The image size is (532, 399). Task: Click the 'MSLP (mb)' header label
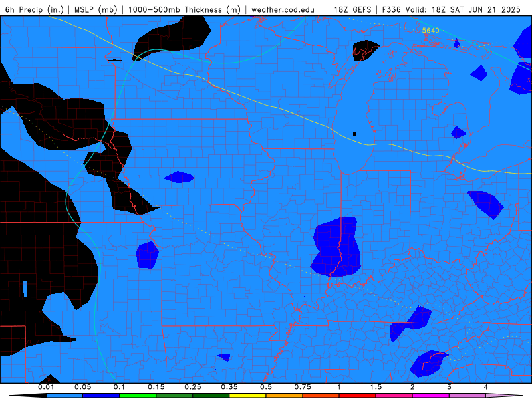(96, 9)
